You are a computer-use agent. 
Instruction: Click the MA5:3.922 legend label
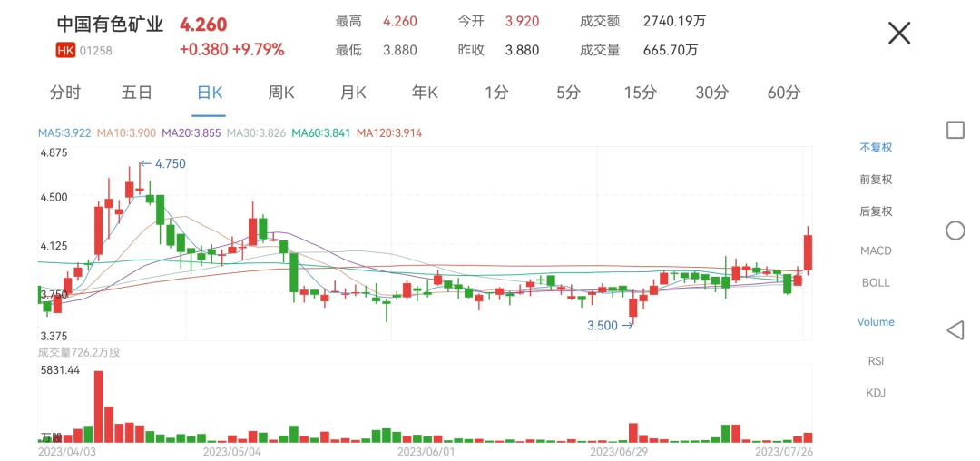(x=64, y=132)
